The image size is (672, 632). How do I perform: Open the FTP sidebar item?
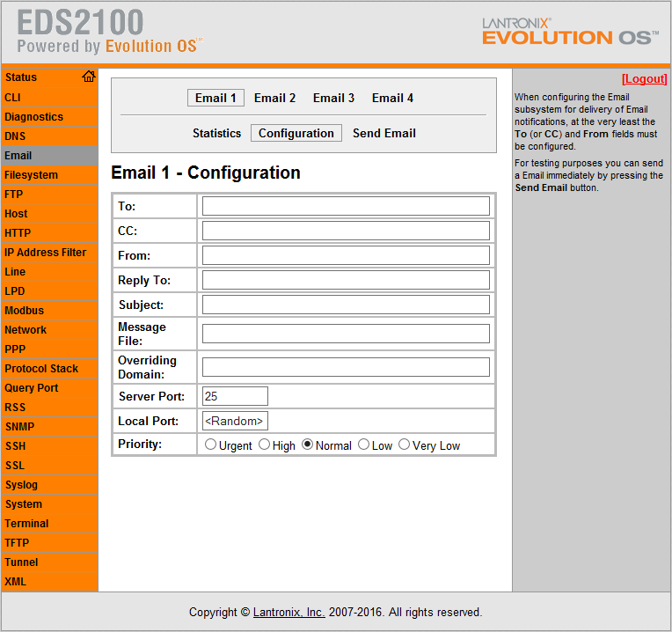click(x=49, y=195)
